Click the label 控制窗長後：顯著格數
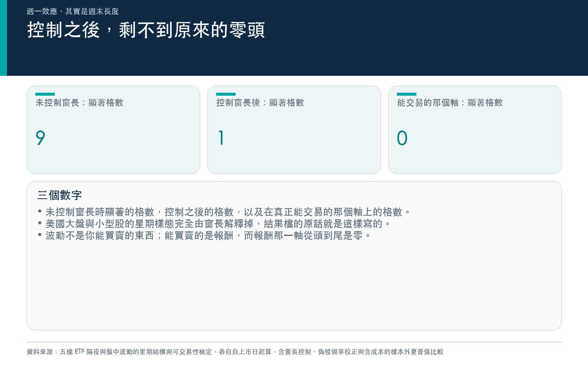 (260, 103)
